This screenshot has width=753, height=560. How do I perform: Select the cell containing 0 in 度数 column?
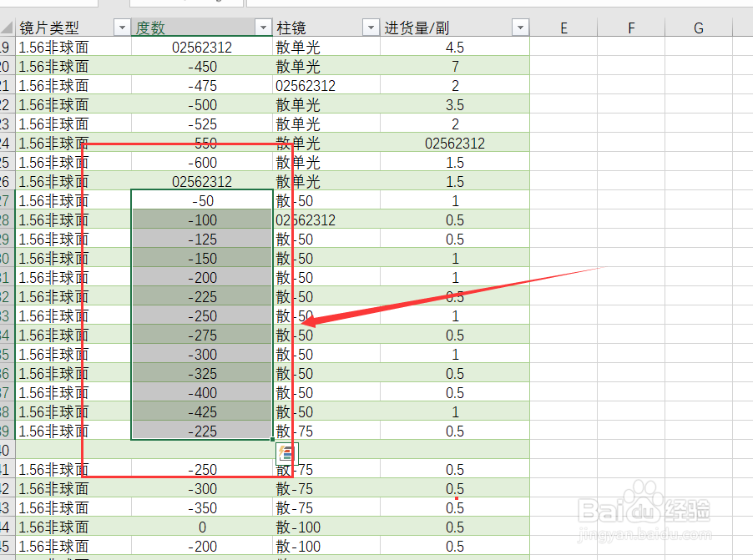tap(201, 527)
